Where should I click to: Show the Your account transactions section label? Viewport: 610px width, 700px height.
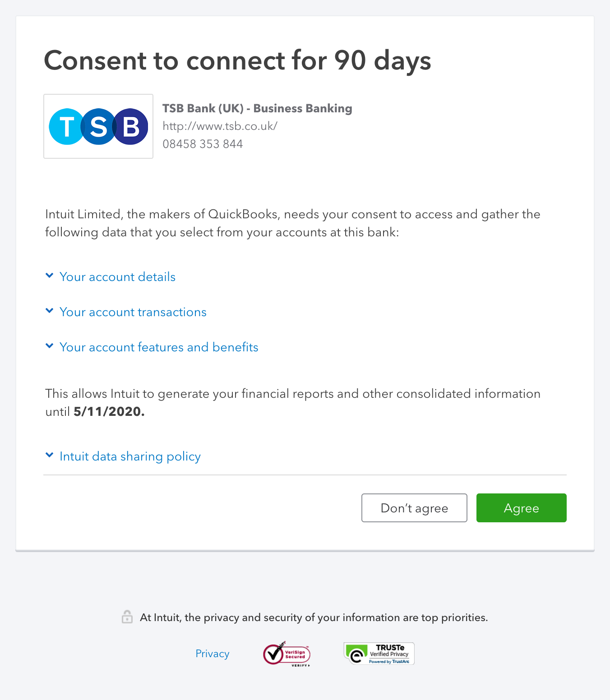tap(133, 312)
